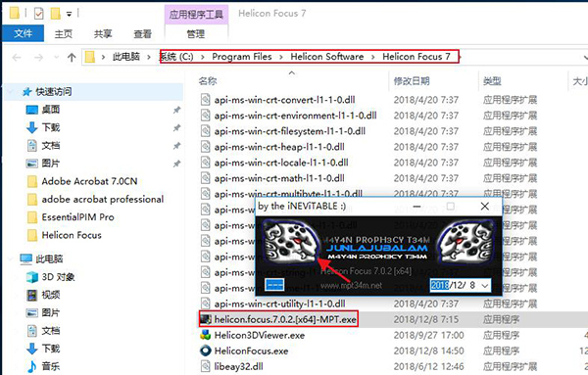This screenshot has width=588, height=375.
Task: Open the www.mpt34m.net link
Action: [351, 286]
